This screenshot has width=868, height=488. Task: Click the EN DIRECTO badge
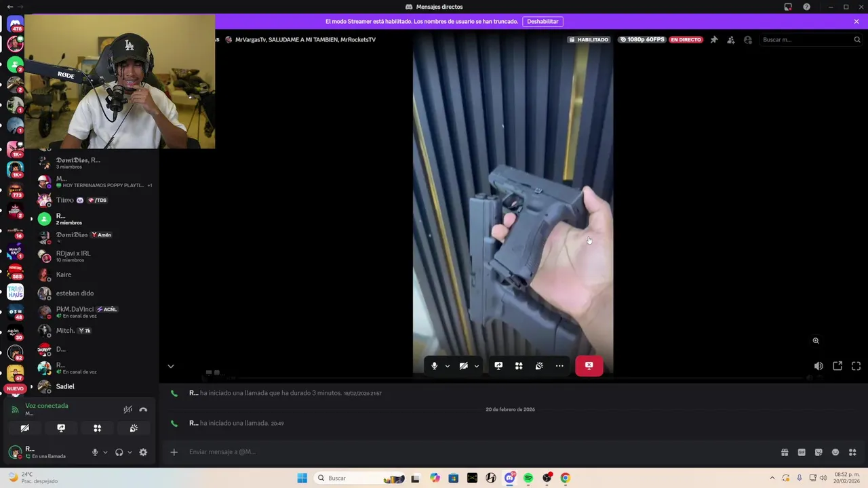(x=686, y=40)
